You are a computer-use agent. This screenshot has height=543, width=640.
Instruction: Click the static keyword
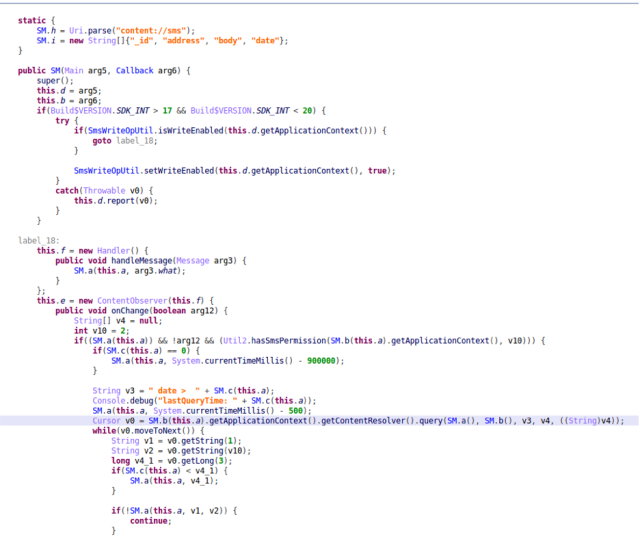(32, 20)
